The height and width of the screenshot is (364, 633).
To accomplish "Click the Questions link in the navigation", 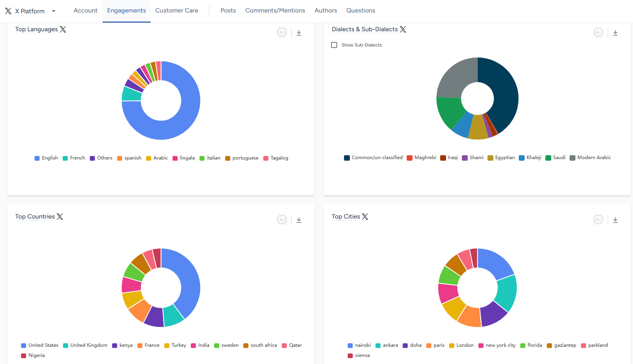I will [361, 11].
